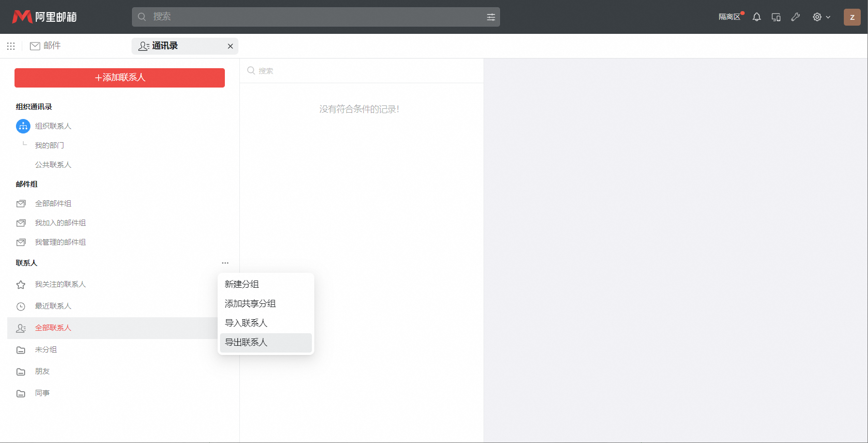Click the 我关注的联系人 star icon
The height and width of the screenshot is (443, 868).
click(x=20, y=285)
